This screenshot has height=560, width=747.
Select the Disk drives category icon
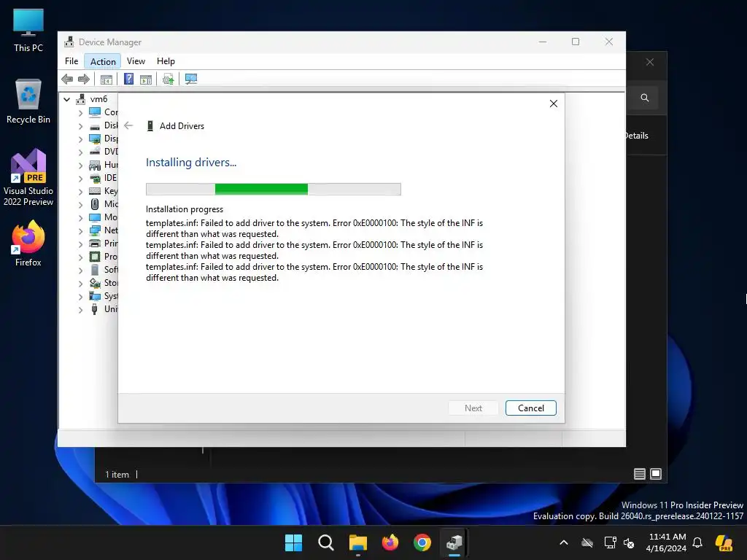pos(95,125)
